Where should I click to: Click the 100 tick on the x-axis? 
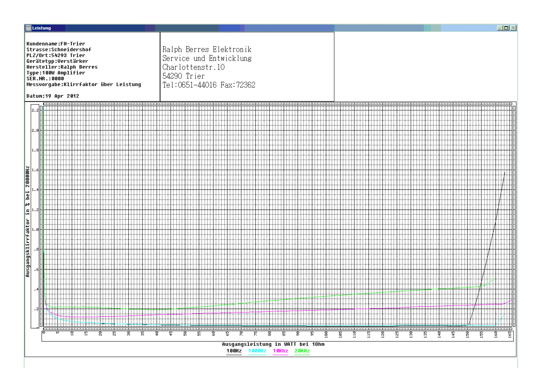[x=326, y=334]
